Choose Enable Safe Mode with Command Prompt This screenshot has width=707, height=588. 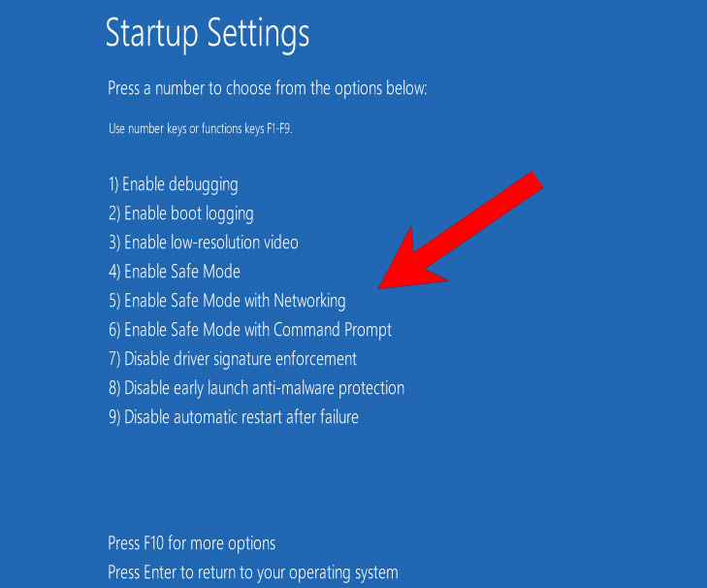point(249,330)
